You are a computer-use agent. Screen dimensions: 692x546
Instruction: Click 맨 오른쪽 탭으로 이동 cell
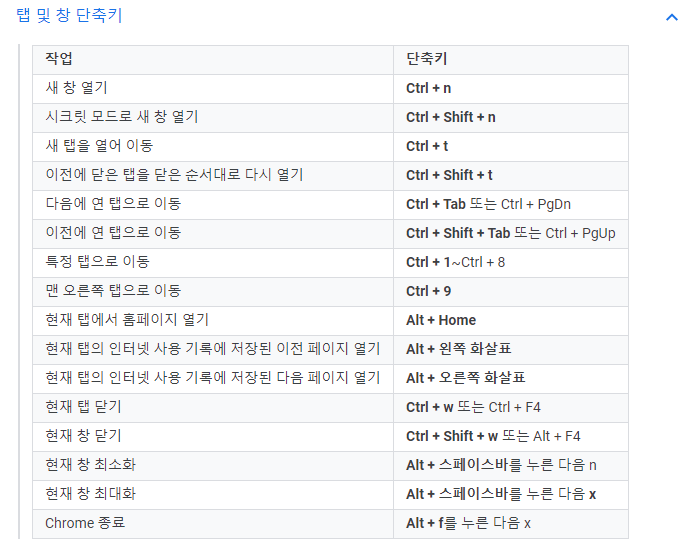point(213,291)
